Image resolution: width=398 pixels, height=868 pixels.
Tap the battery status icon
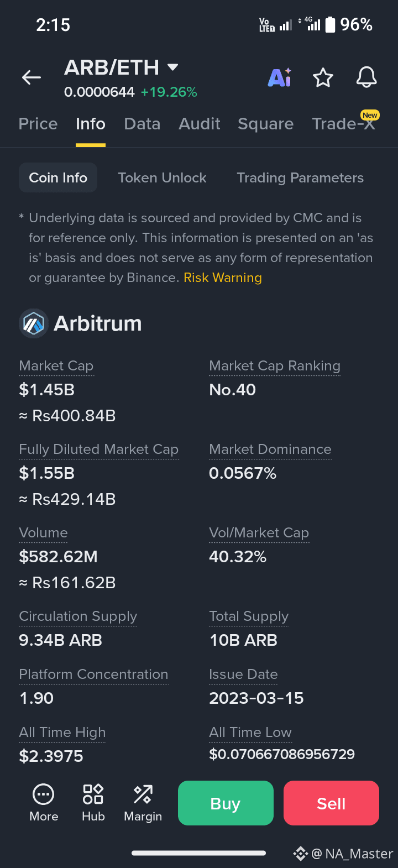coord(330,24)
